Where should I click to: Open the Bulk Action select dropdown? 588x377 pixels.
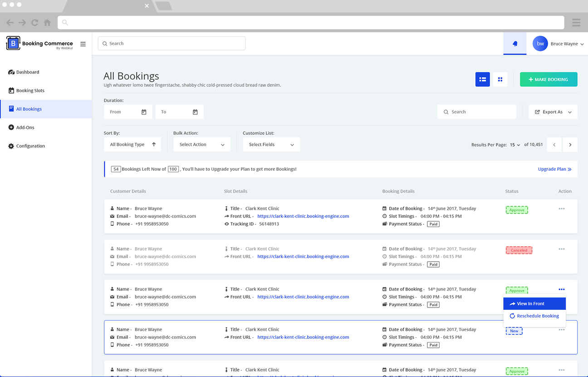coord(202,144)
